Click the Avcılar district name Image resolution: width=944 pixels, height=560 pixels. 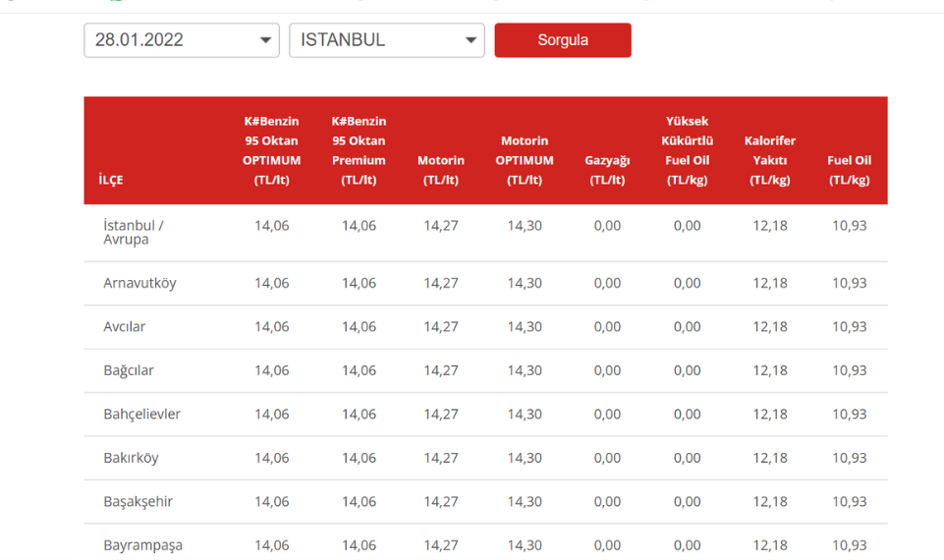125,326
